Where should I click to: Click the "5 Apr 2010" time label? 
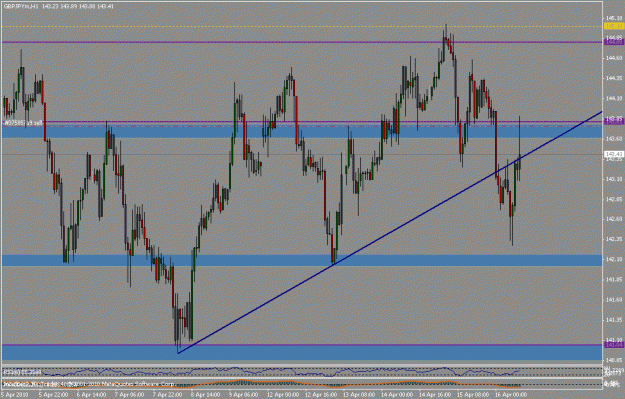[14, 395]
